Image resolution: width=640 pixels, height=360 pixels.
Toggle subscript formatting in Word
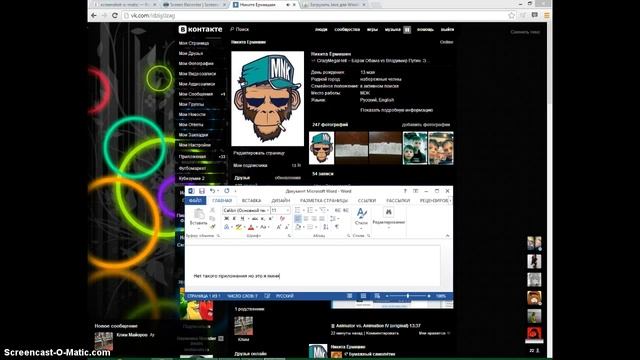click(262, 218)
